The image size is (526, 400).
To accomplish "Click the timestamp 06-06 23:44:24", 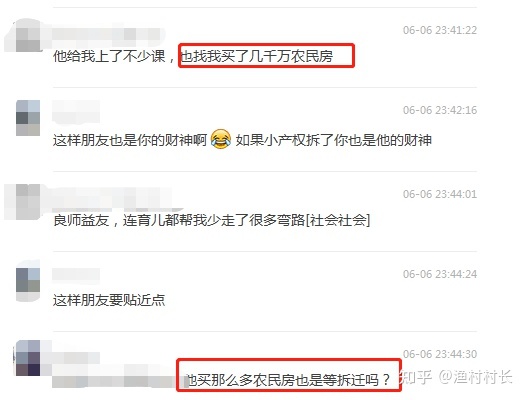I will pyautogui.click(x=440, y=274).
